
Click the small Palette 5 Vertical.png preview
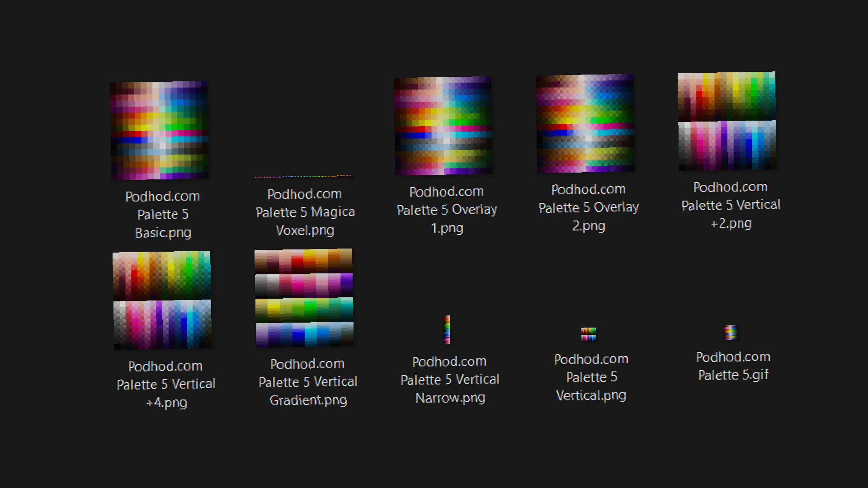(x=589, y=334)
